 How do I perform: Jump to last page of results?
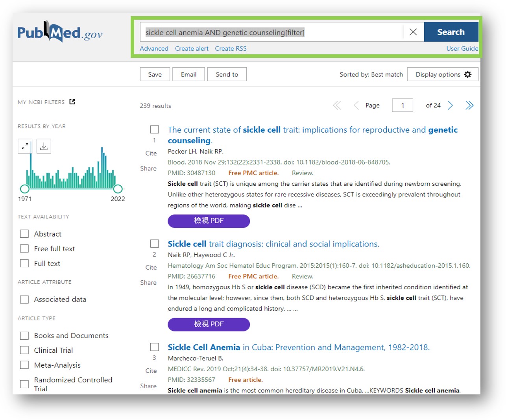click(x=469, y=105)
